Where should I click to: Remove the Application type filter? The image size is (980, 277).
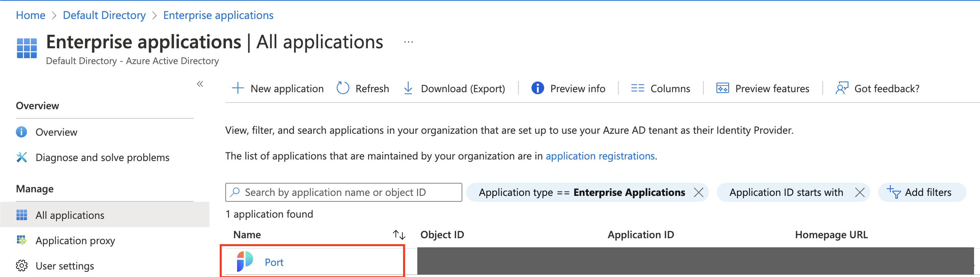pyautogui.click(x=699, y=193)
